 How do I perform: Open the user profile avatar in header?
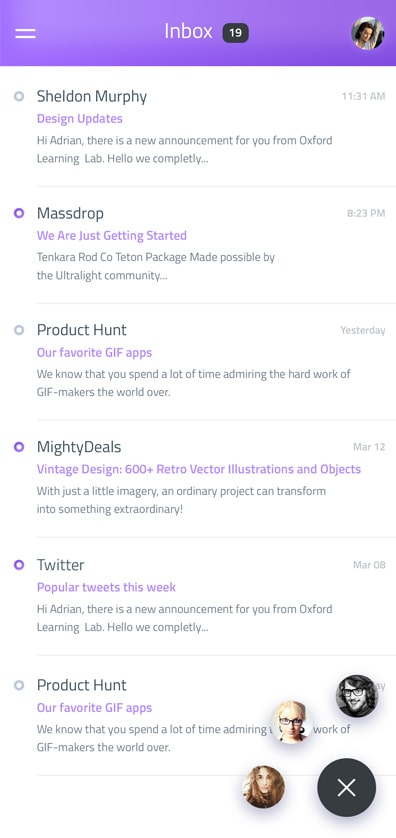pos(367,33)
